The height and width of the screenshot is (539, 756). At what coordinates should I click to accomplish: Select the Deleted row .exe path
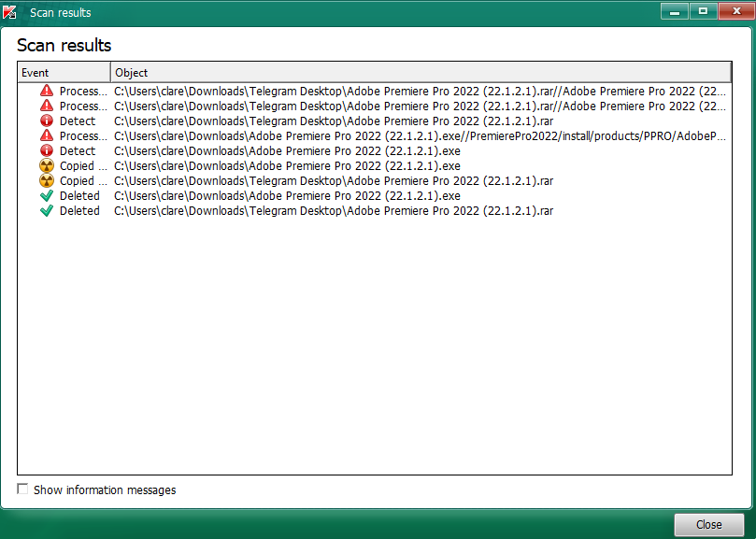pyautogui.click(x=287, y=196)
